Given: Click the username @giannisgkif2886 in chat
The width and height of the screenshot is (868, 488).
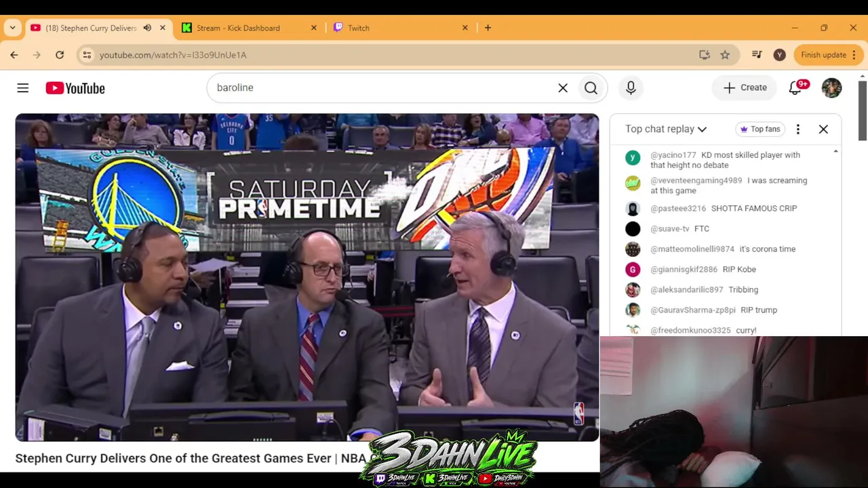Looking at the screenshot, I should tap(684, 270).
